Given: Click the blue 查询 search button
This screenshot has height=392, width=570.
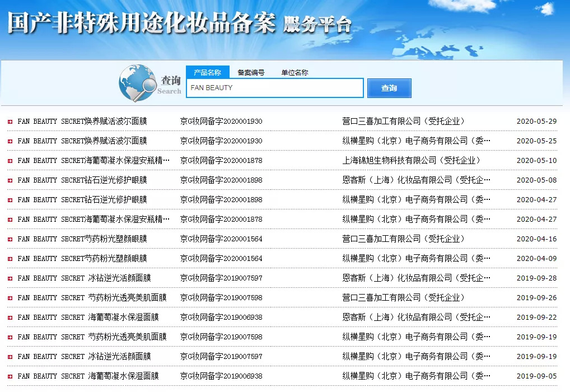Looking at the screenshot, I should pyautogui.click(x=389, y=88).
